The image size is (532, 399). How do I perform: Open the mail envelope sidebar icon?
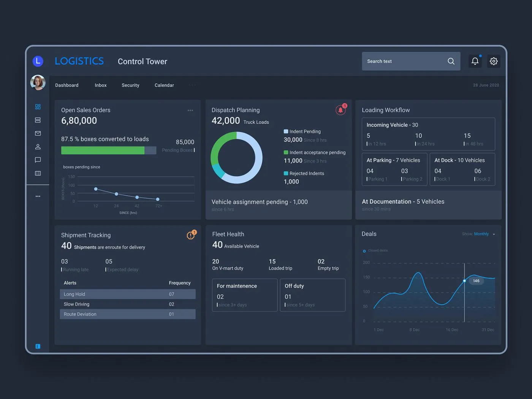tap(38, 133)
